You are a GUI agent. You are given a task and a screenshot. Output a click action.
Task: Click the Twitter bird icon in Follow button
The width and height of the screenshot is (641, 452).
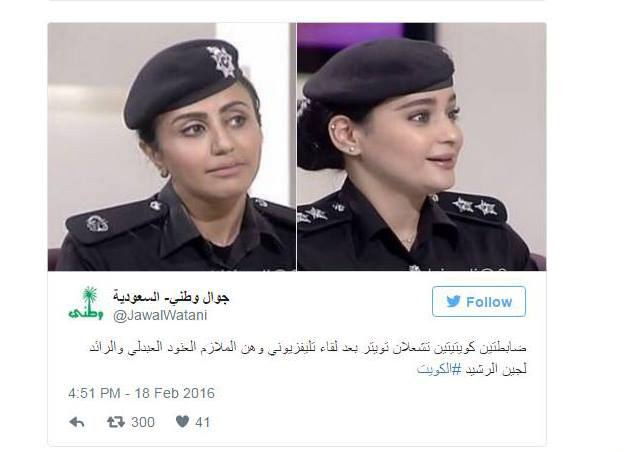coord(453,302)
